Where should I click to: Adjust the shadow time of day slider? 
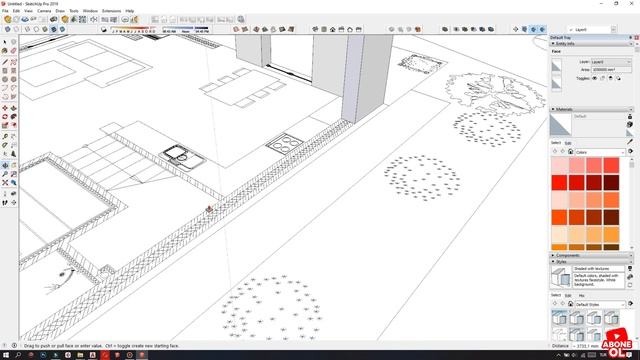[x=186, y=29]
